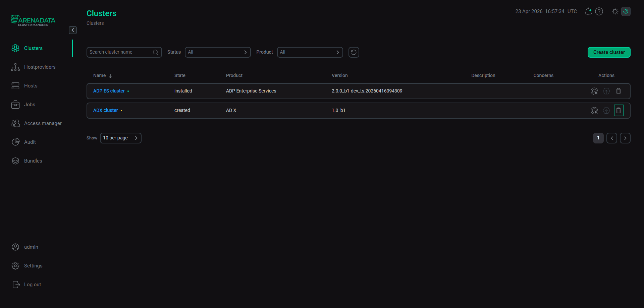The width and height of the screenshot is (644, 308).
Task: Sort the table by Name column
Action: pyautogui.click(x=102, y=76)
